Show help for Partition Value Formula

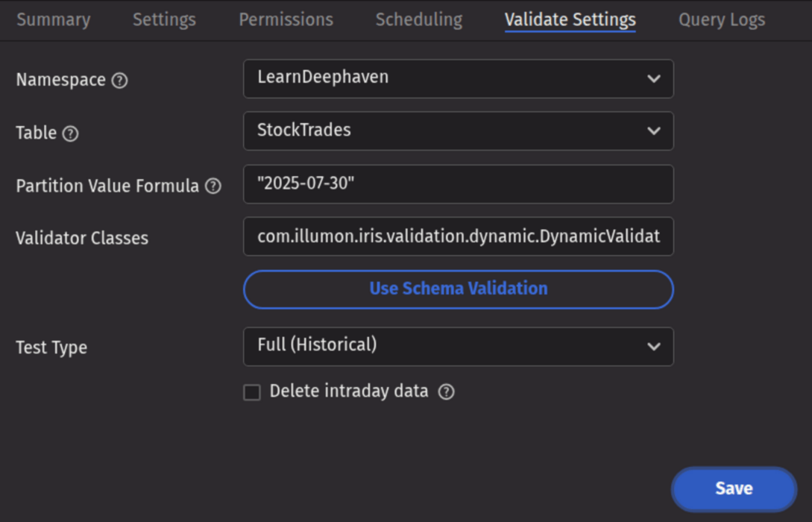tap(213, 186)
